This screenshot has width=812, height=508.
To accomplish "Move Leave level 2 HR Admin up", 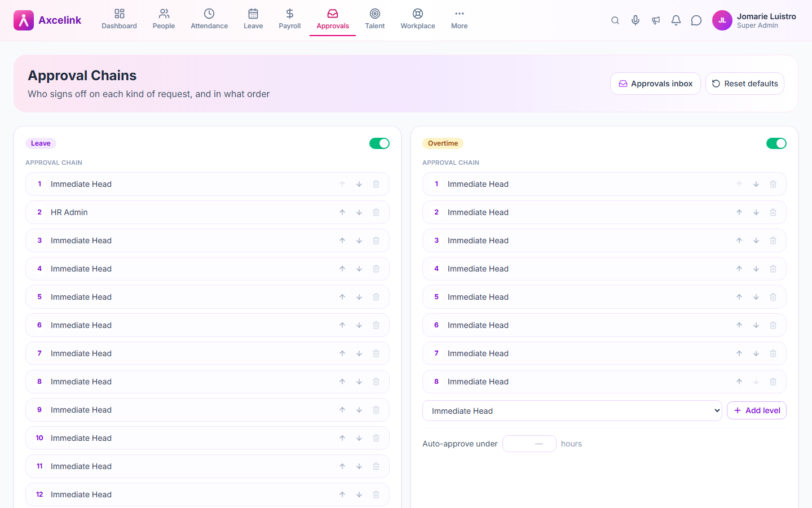I will 342,212.
